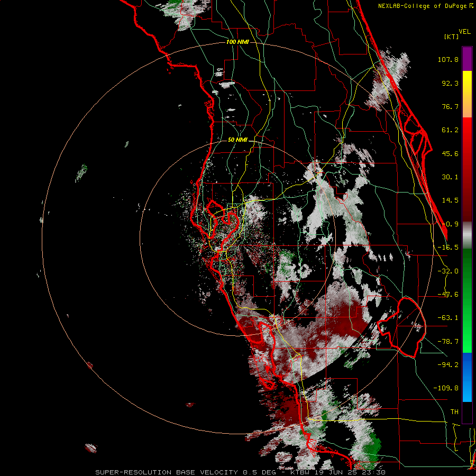Click the [KT] units label

[451, 36]
